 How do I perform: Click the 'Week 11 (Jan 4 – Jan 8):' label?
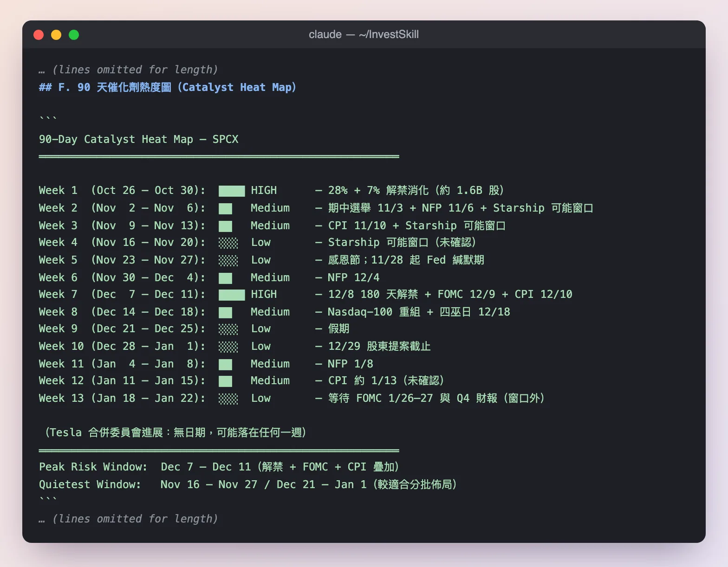tap(122, 364)
